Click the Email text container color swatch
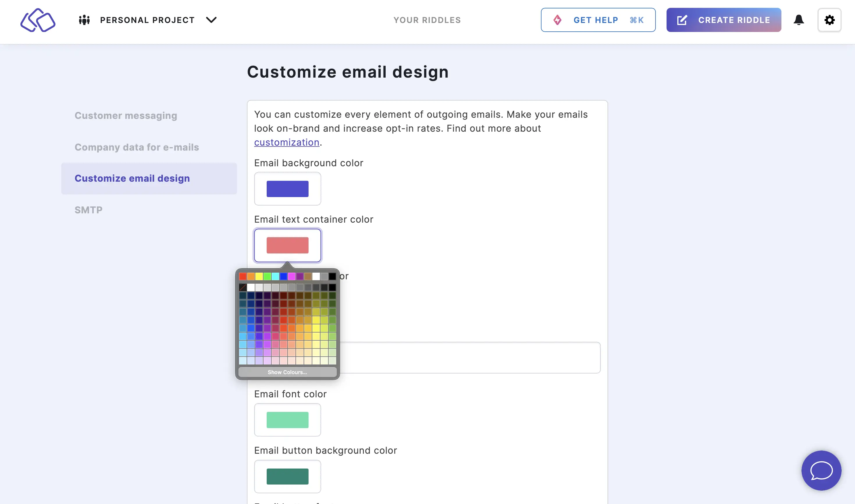Image resolution: width=855 pixels, height=504 pixels. [288, 245]
